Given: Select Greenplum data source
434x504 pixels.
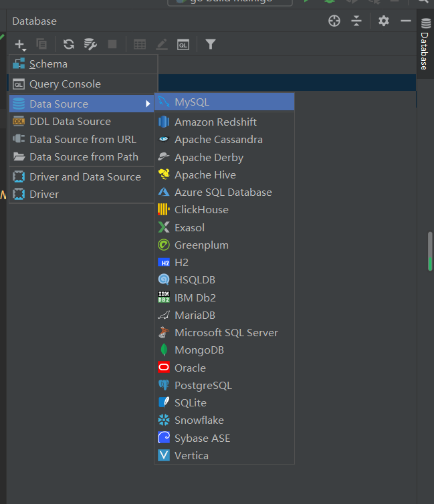Looking at the screenshot, I should (x=225, y=245).
